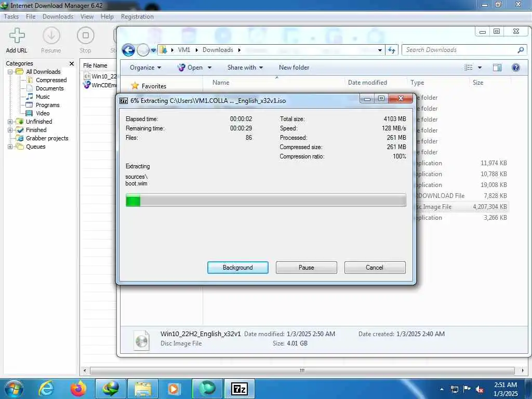Click the Pause button in 7-Zip dialog
532x399 pixels.
[307, 268]
